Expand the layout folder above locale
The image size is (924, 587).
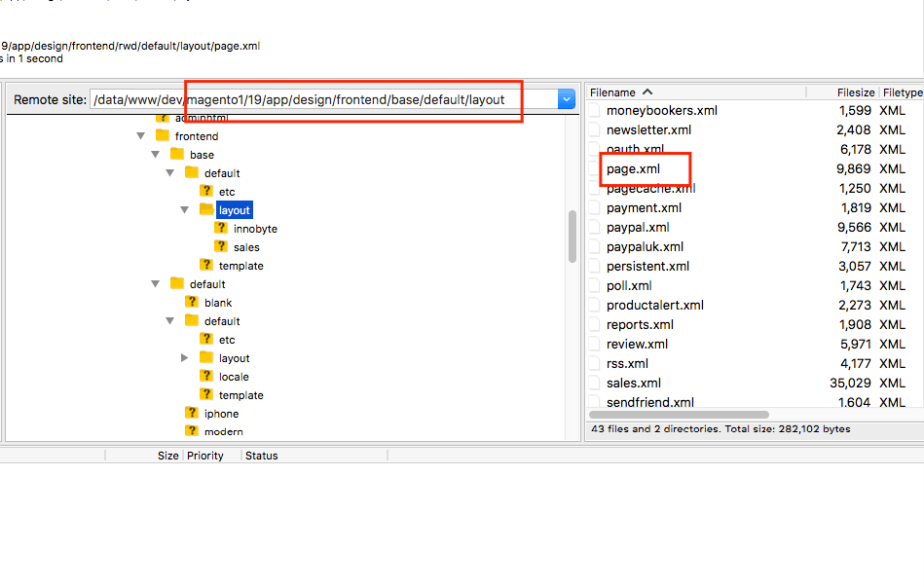[x=184, y=357]
